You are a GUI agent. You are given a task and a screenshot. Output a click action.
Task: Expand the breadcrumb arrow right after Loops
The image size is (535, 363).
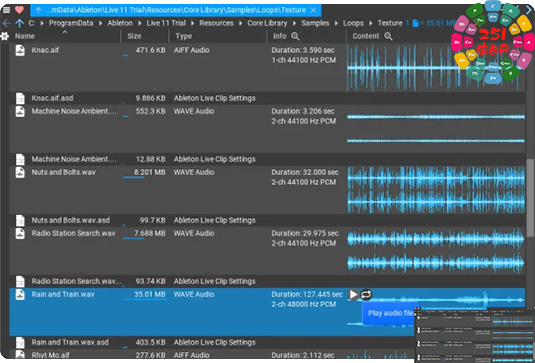click(371, 24)
